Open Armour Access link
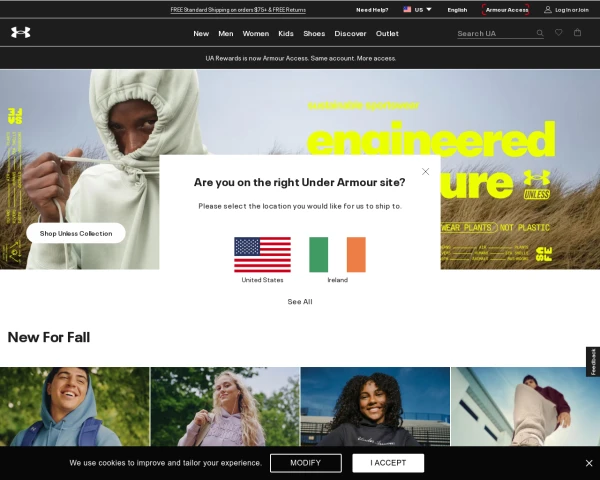Viewport: 600px width, 480px height. pos(506,10)
